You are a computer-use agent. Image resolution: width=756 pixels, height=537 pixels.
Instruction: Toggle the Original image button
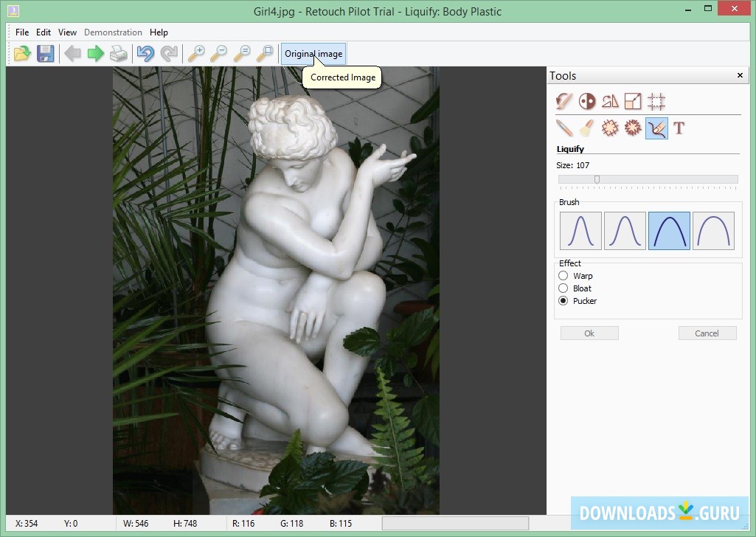pyautogui.click(x=313, y=54)
